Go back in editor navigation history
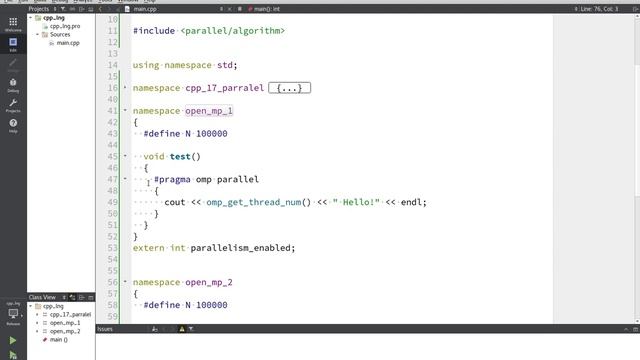The image size is (640, 360). click(100, 9)
